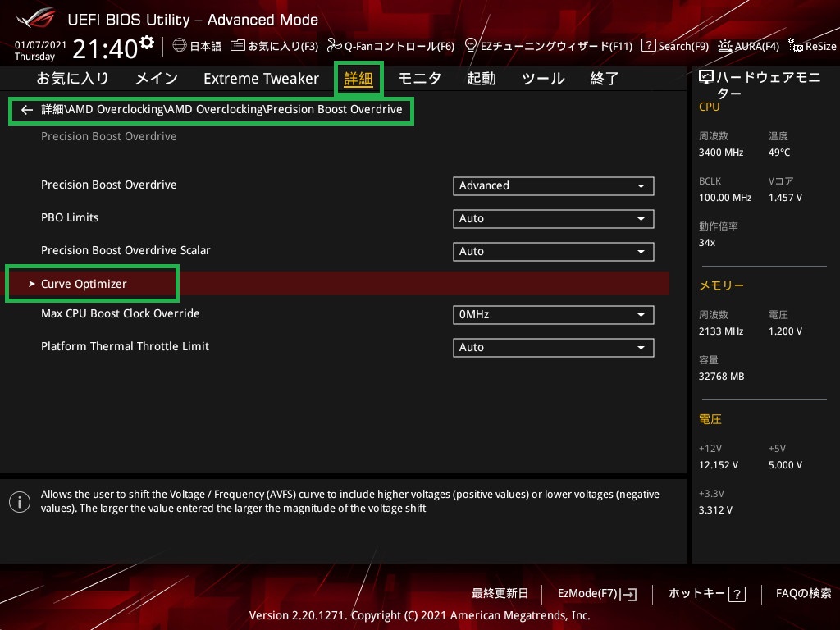This screenshot has width=840, height=630.
Task: Switch to the ツール tab
Action: point(543,79)
